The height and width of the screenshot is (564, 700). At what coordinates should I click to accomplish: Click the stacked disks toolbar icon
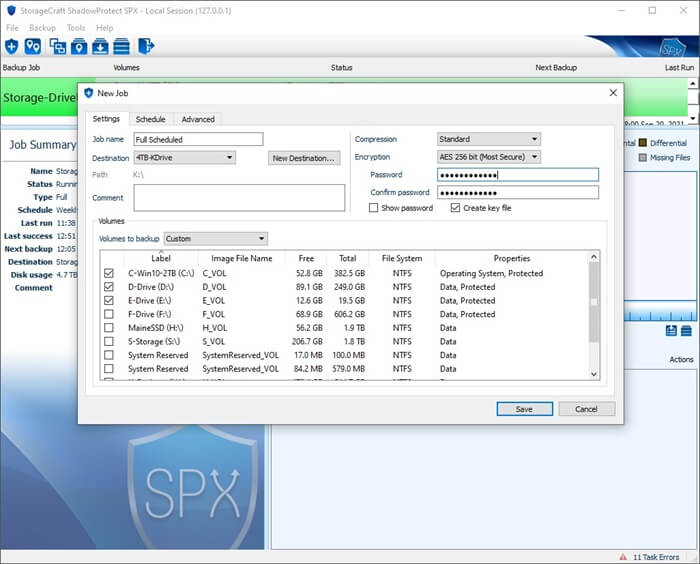(121, 46)
